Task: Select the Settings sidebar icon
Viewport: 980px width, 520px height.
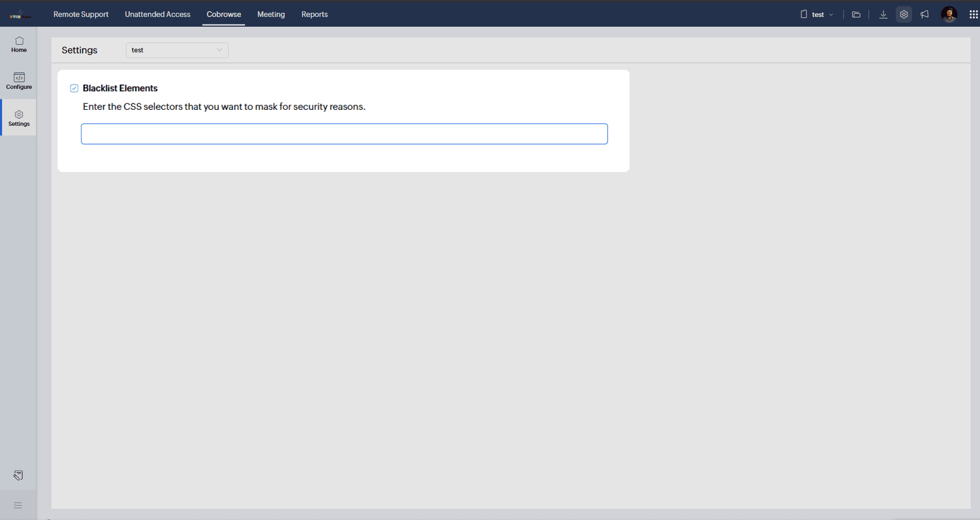Action: [x=19, y=118]
